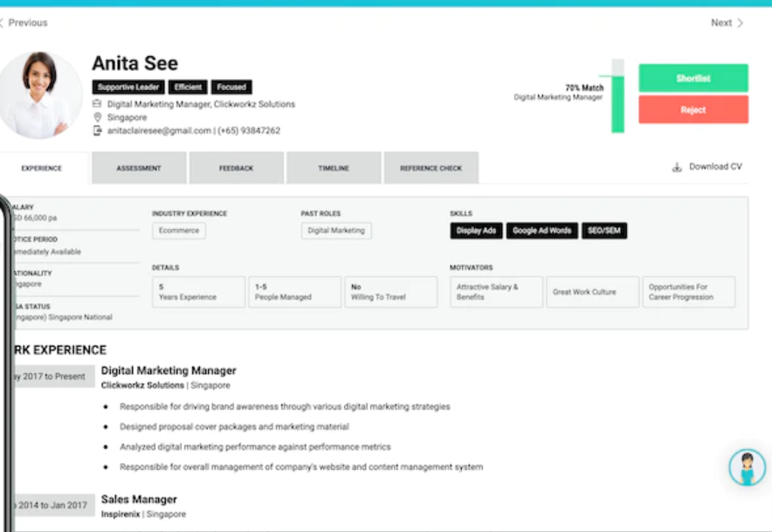Reject this candidate
Image resolution: width=772 pixels, height=532 pixels.
point(693,109)
